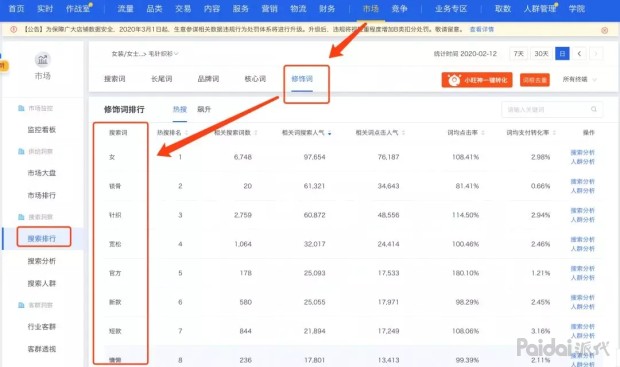The width and height of the screenshot is (620, 367).
Task: Open 市场大盘 in the sidebar
Action: pyautogui.click(x=42, y=173)
